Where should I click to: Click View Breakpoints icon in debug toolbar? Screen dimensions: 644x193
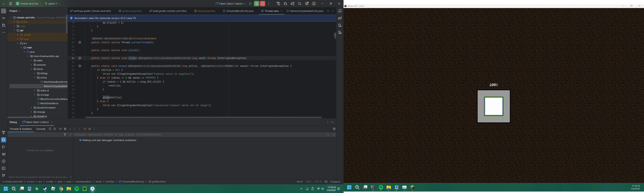tap(85, 129)
